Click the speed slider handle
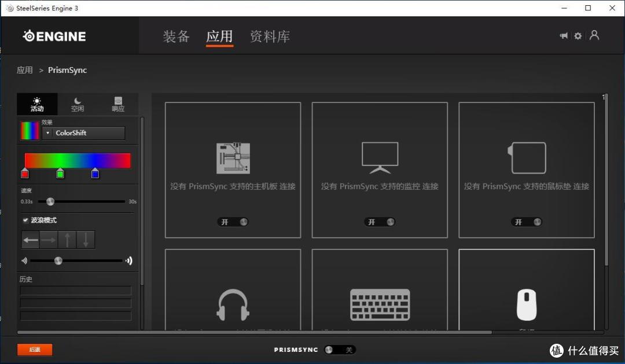Viewport: 625px width, 364px height. click(50, 201)
